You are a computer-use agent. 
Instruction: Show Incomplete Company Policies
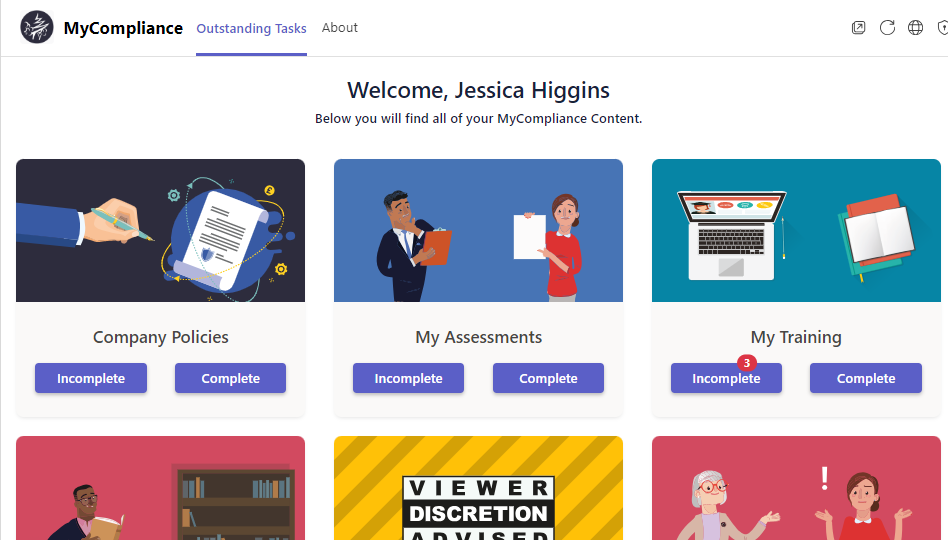tap(91, 378)
